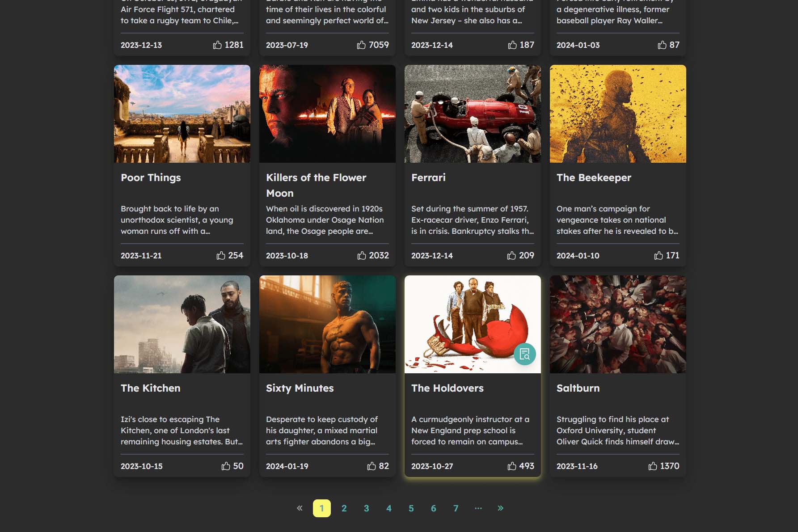Viewport: 798px width, 532px height.
Task: Click release date 2023-11-21
Action: coord(141,256)
